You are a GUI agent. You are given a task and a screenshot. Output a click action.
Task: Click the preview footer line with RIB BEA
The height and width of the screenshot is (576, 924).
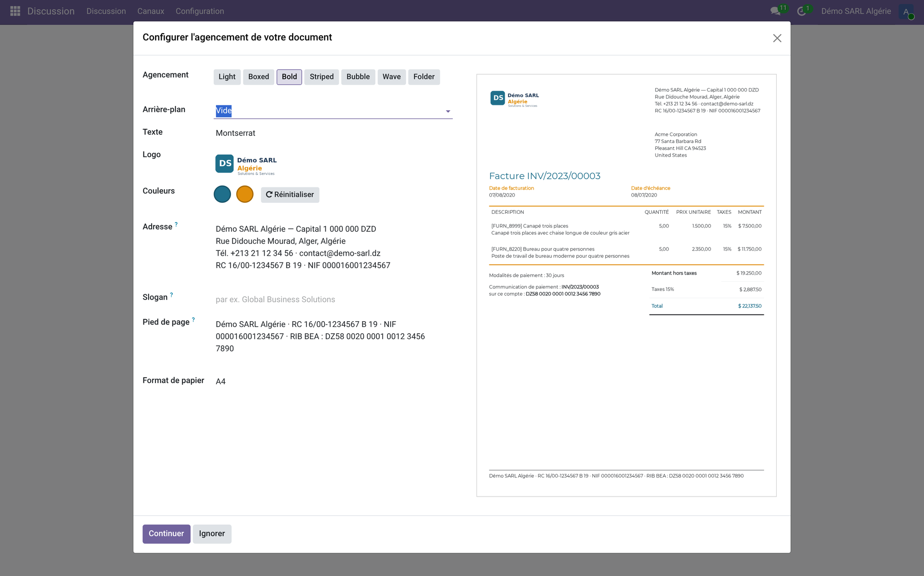tap(616, 476)
